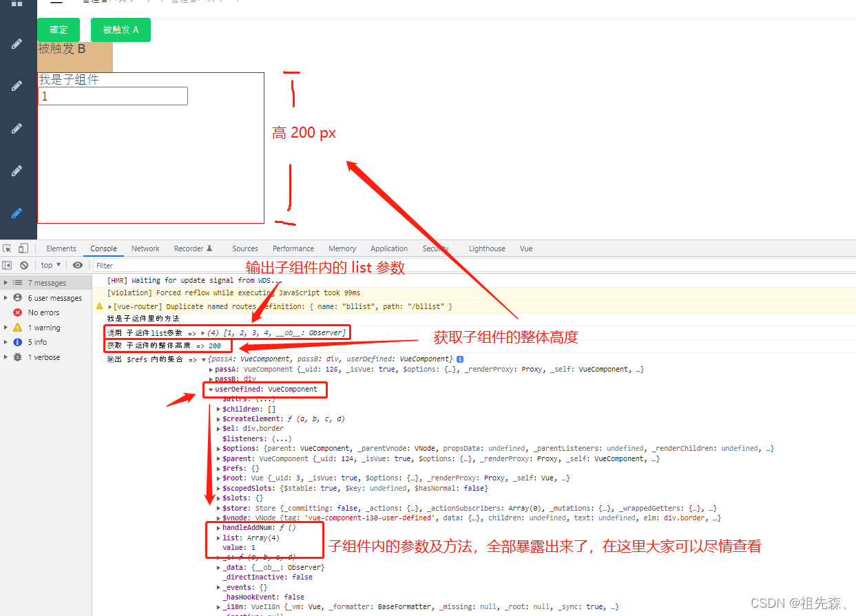Open the Recorder tab
The width and height of the screenshot is (856, 616).
[x=193, y=248]
